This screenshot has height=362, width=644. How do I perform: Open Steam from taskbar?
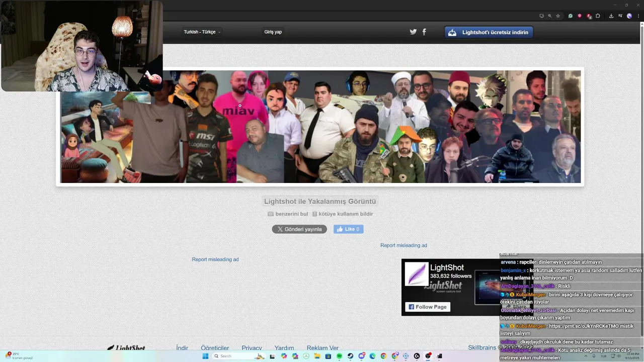(x=350, y=356)
